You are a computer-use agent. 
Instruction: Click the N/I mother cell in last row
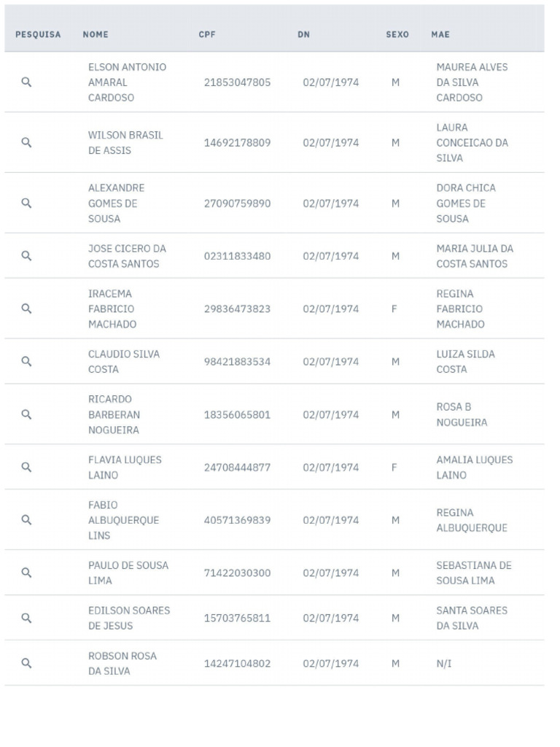click(x=444, y=663)
